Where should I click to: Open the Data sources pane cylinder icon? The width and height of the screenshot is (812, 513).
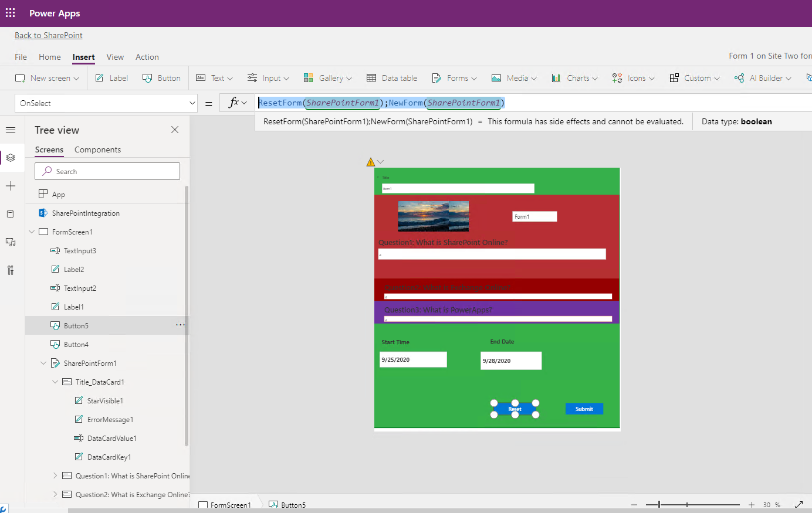click(10, 213)
